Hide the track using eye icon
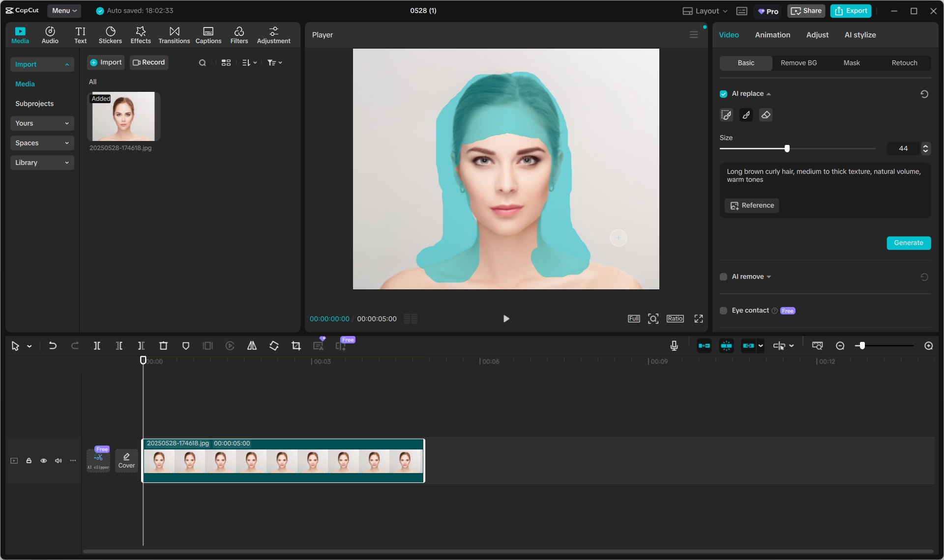This screenshot has width=944, height=560. [44, 461]
